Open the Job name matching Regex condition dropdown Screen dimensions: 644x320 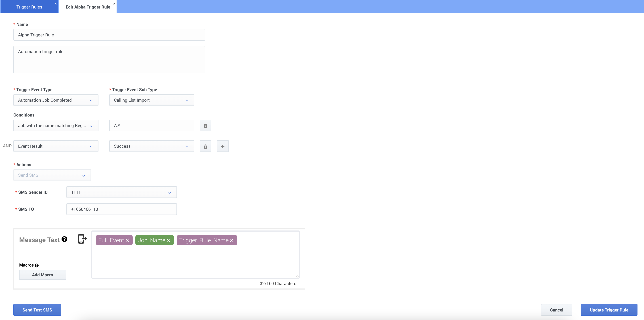click(56, 126)
